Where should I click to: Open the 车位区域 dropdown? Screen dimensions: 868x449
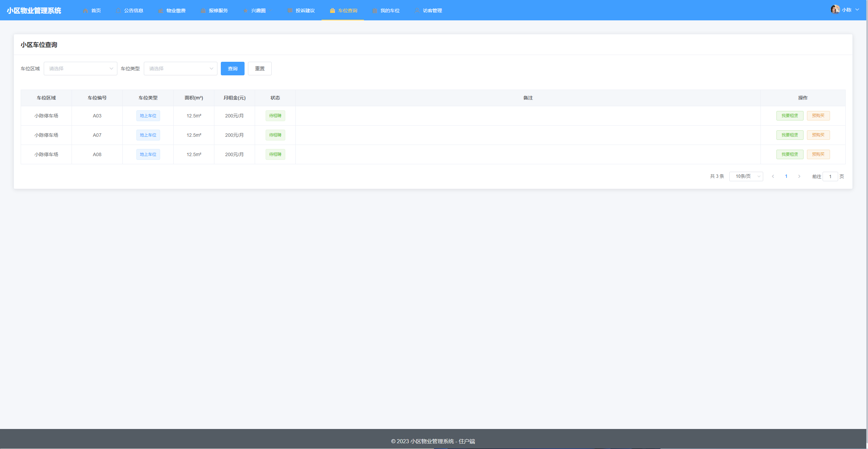pyautogui.click(x=80, y=69)
